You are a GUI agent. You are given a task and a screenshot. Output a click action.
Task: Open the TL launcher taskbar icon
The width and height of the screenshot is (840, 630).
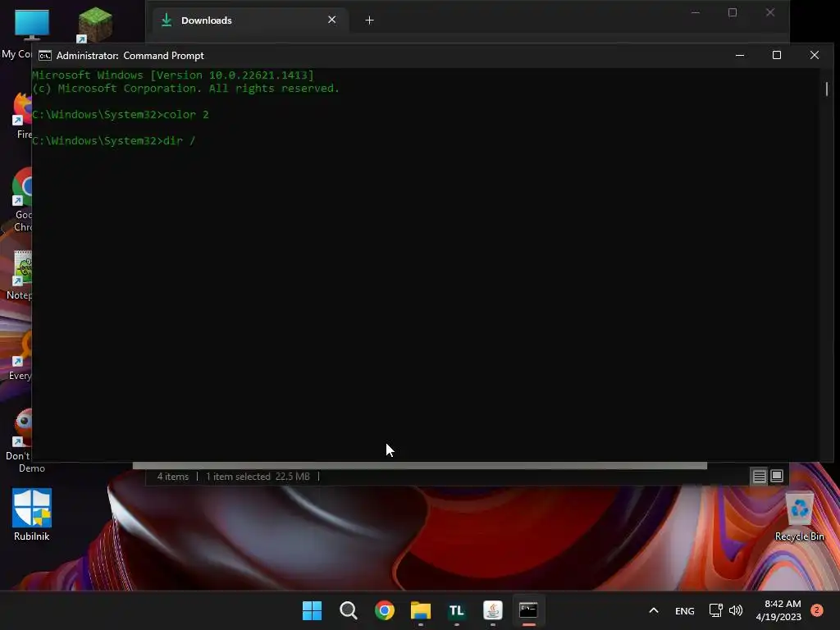(456, 610)
